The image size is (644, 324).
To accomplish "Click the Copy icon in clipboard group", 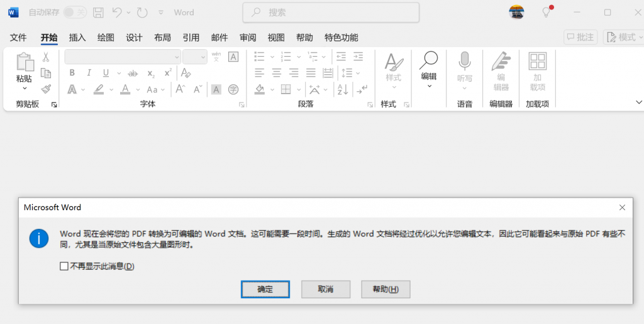I will (45, 73).
